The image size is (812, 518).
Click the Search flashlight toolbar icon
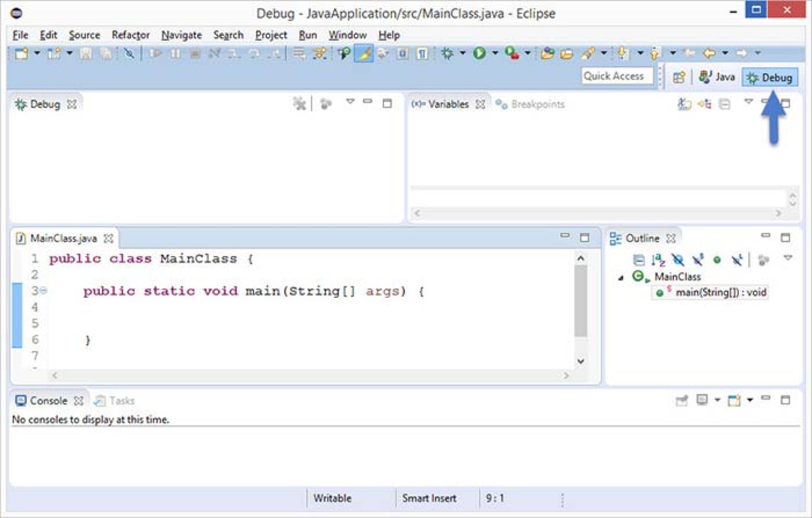click(587, 53)
